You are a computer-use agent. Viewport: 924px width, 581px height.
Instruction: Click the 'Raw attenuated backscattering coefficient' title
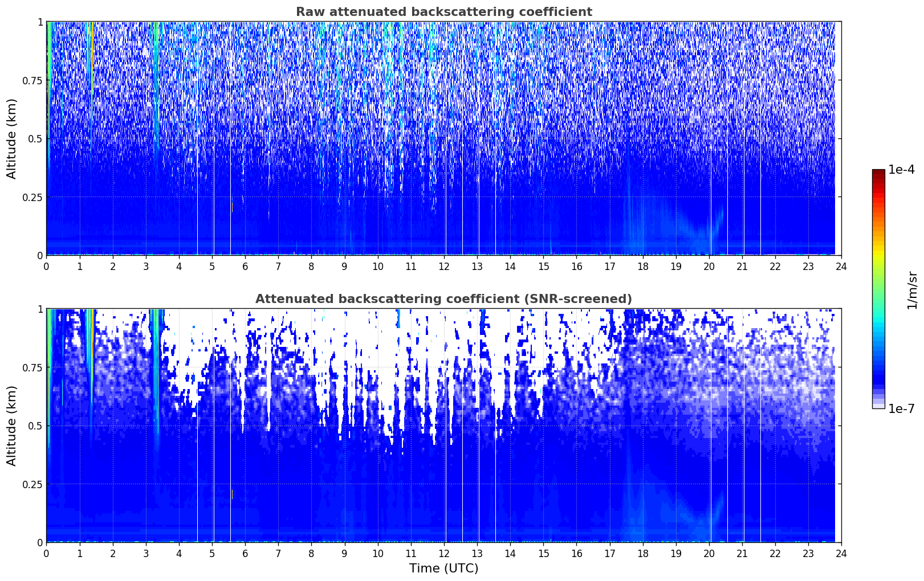point(443,12)
